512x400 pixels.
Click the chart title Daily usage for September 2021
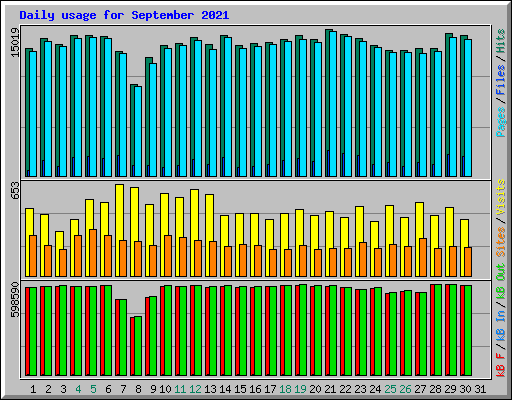(x=124, y=15)
